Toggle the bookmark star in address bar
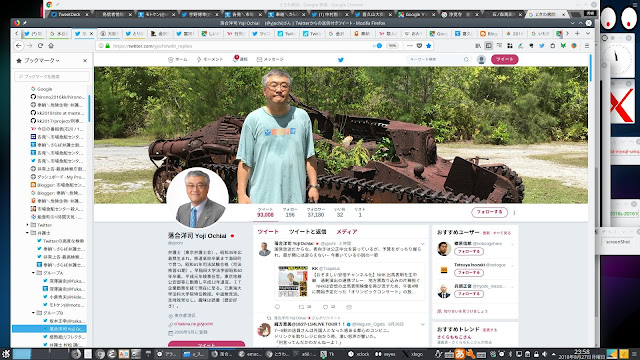 tap(429, 46)
